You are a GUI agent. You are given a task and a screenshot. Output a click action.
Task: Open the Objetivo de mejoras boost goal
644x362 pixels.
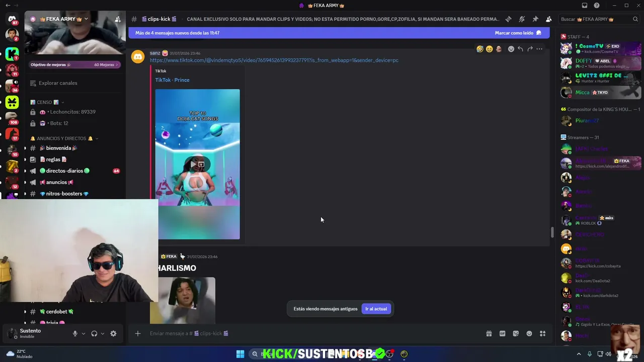coord(74,64)
